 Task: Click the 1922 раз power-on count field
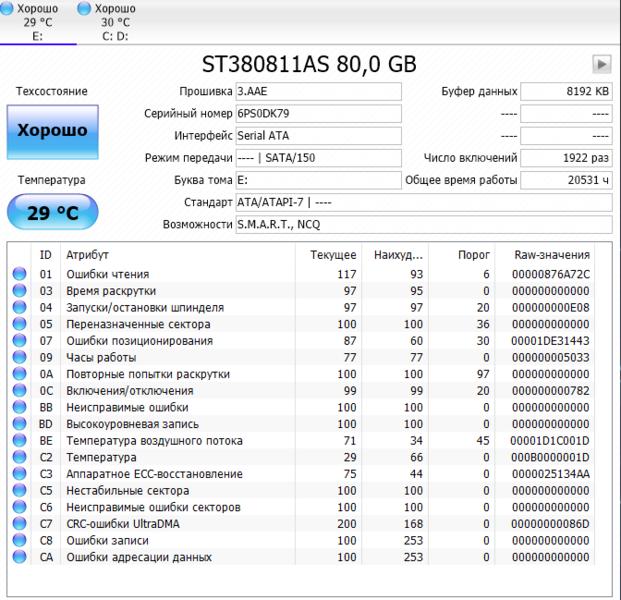coord(566,158)
